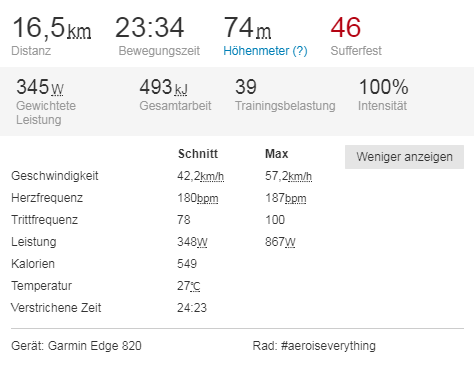Image resolution: width=474 pixels, height=370 pixels.
Task: Select the Sufferfest label
Action: click(356, 51)
